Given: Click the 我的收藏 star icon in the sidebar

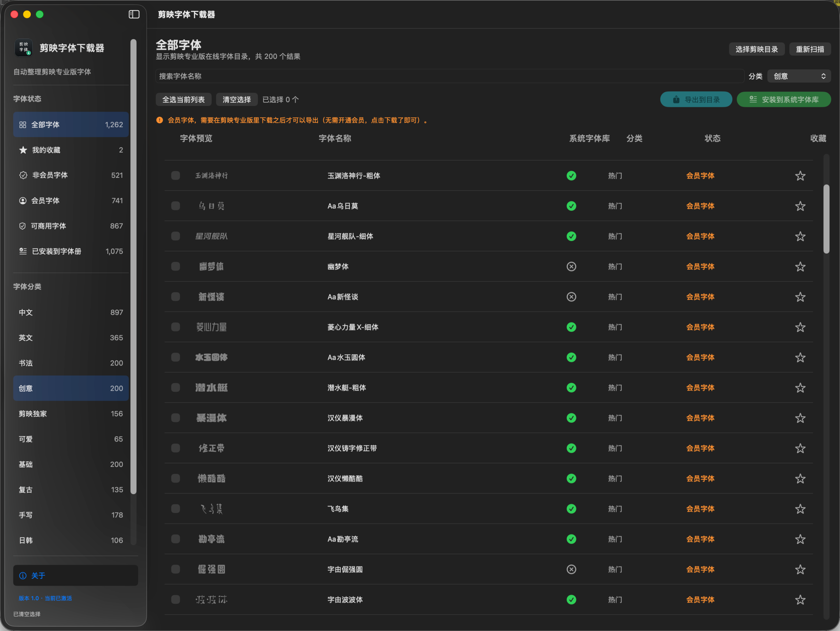Looking at the screenshot, I should click(23, 150).
